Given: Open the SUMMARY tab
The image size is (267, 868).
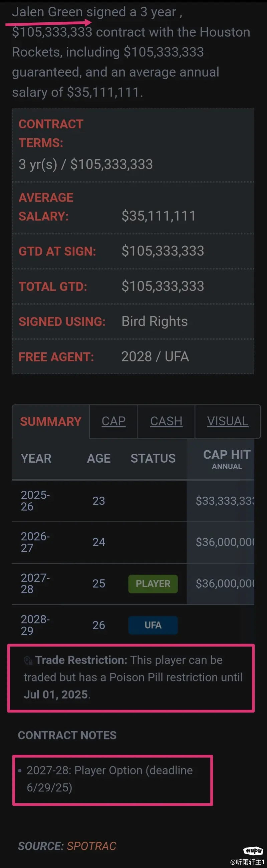Looking at the screenshot, I should [51, 422].
